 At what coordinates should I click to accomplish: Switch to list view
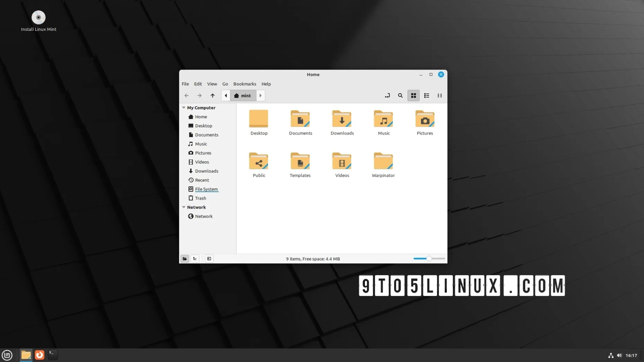pyautogui.click(x=427, y=96)
